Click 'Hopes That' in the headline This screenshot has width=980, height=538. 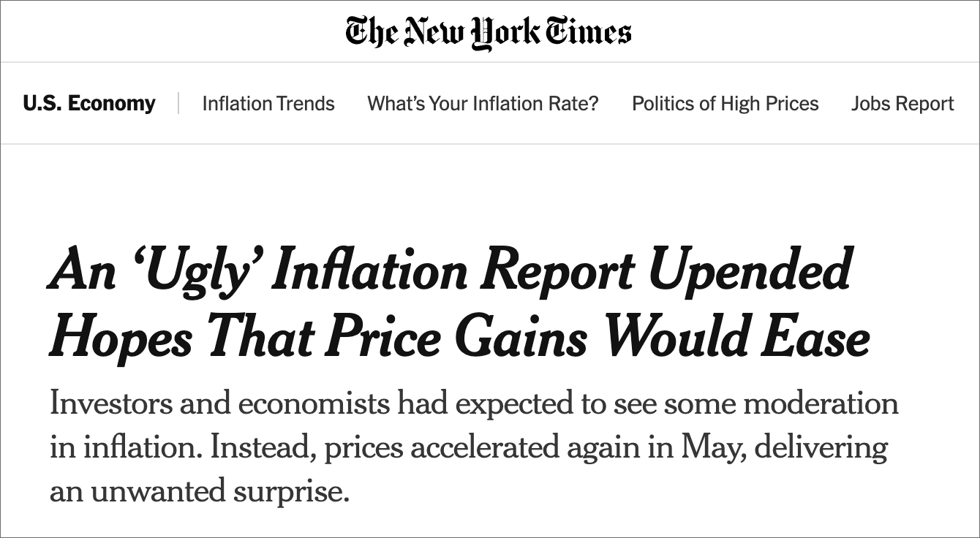coord(181,338)
